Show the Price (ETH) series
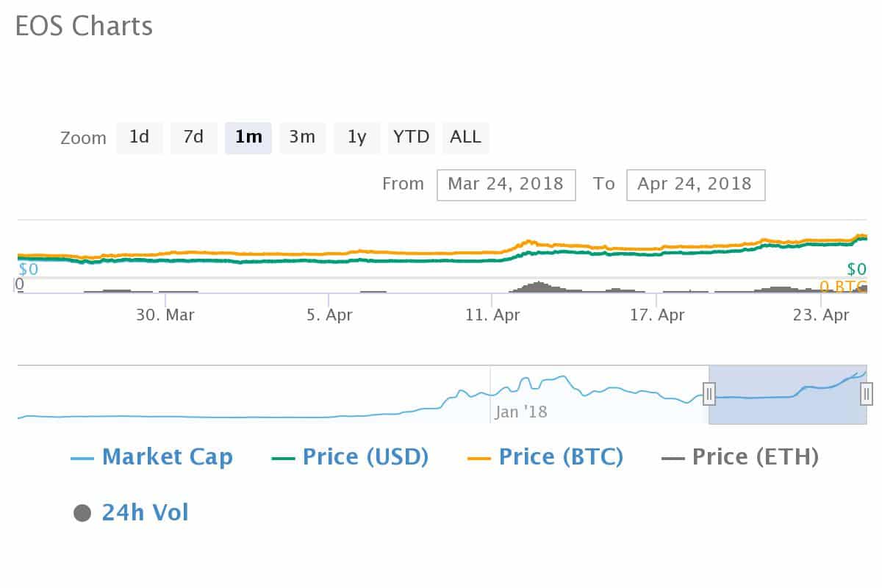 tap(755, 457)
